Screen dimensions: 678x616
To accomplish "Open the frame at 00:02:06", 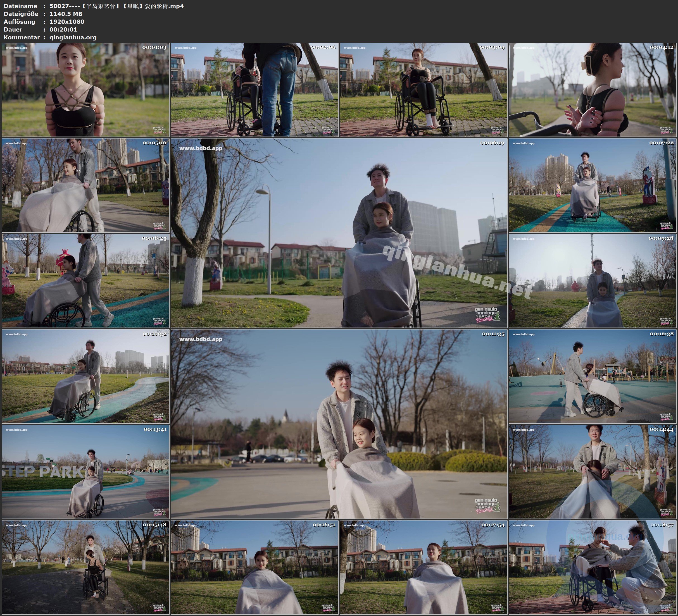I will [254, 90].
